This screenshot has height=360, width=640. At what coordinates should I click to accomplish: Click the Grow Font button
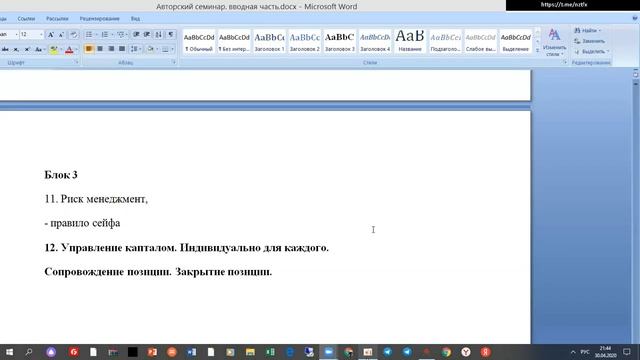click(x=51, y=35)
